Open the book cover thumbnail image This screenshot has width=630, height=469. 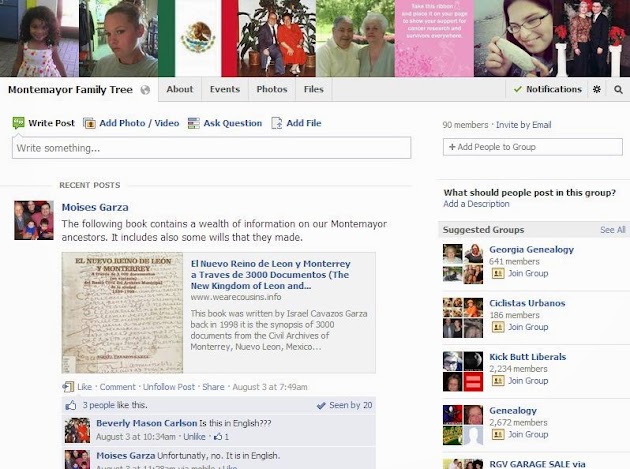pyautogui.click(x=122, y=313)
